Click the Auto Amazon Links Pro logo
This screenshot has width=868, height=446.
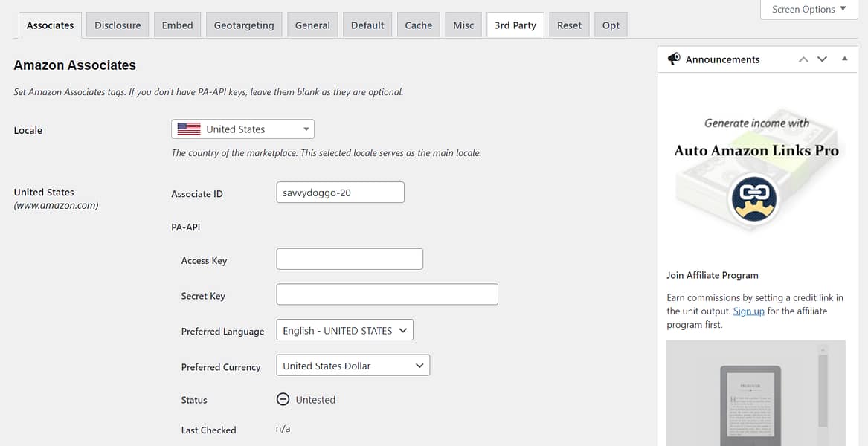754,199
